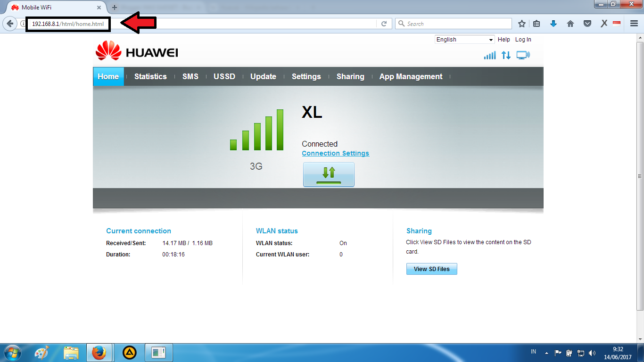Expand hidden icons in the system tray

click(546, 352)
